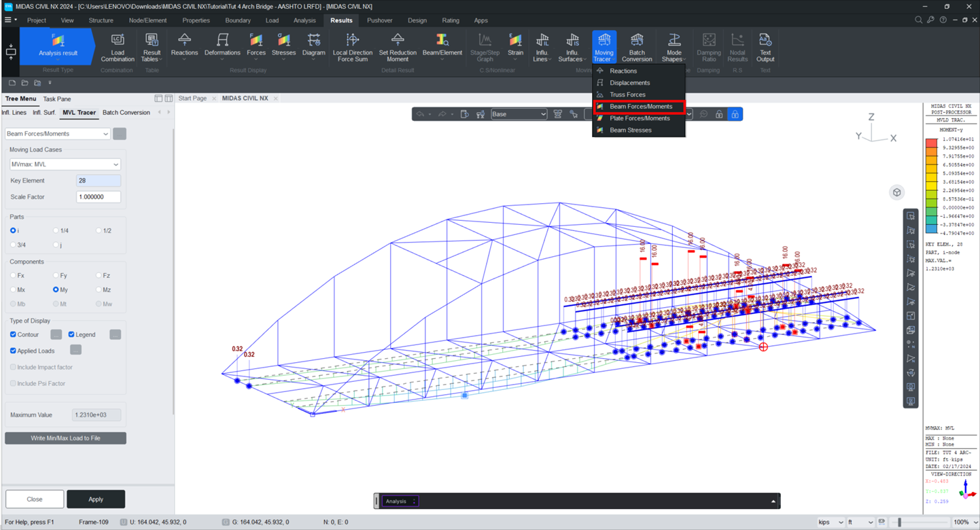The image size is (980, 530).
Task: Click the open folder quick-access icon
Action: [24, 83]
